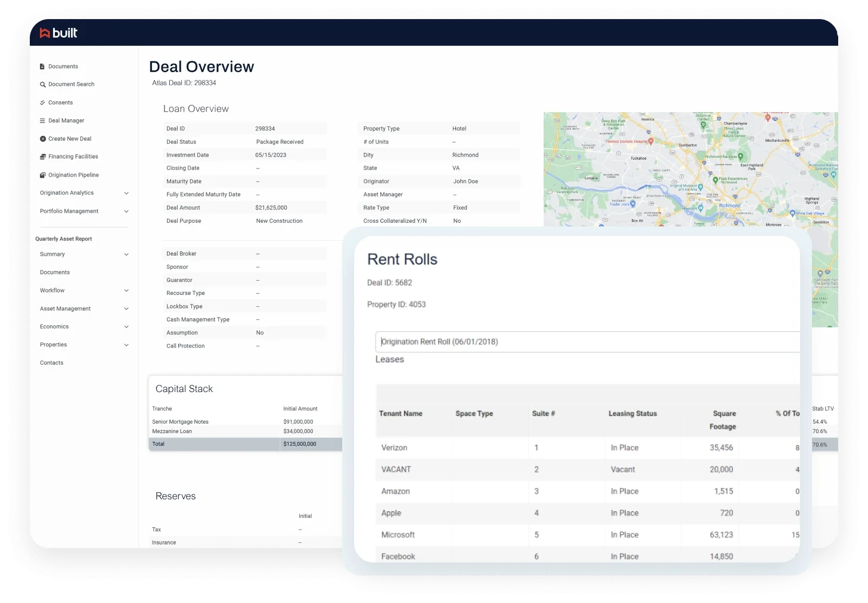
Task: Select Create New Deal
Action: [70, 139]
